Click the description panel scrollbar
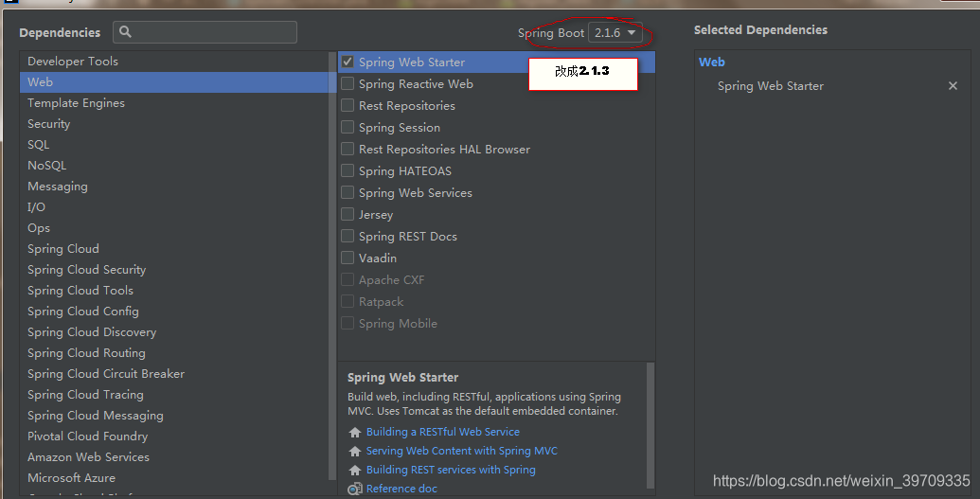The image size is (980, 499). point(650,425)
